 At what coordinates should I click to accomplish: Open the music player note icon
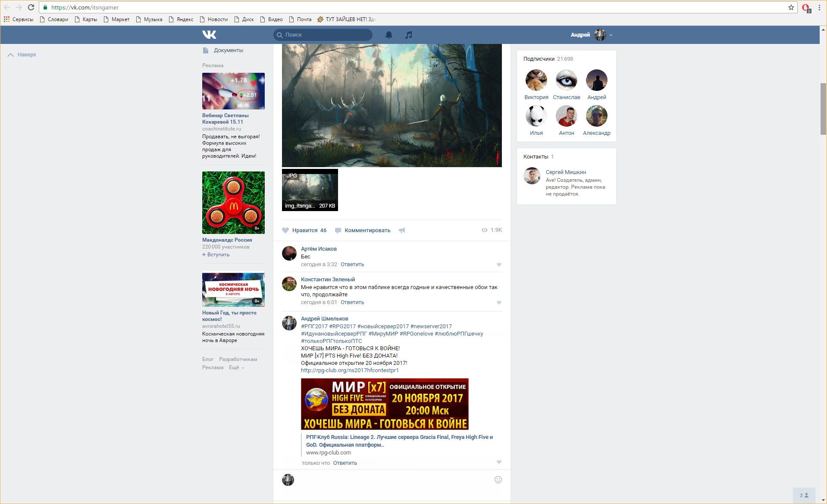click(408, 35)
